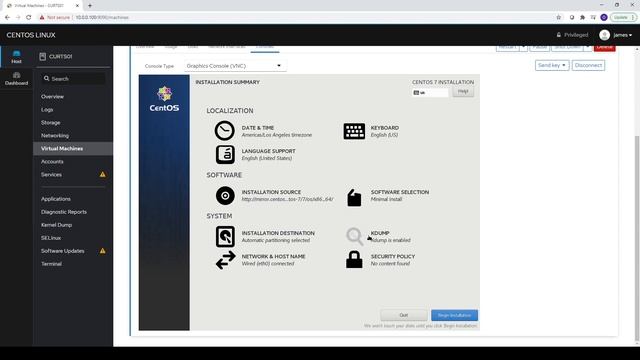Screen dimensions: 640x360
Task: Open the Date & Time clock icon
Action: coord(224,131)
